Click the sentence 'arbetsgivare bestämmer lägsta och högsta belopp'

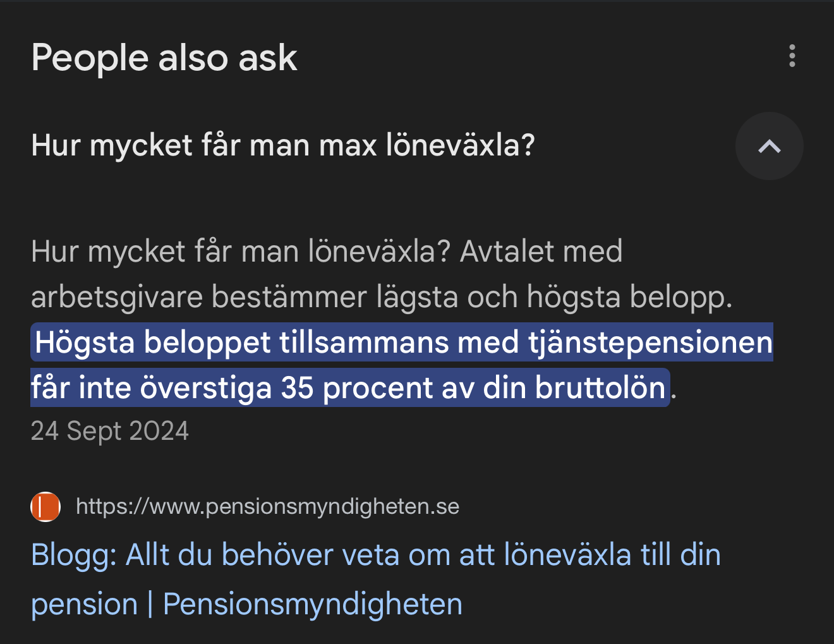click(x=381, y=297)
